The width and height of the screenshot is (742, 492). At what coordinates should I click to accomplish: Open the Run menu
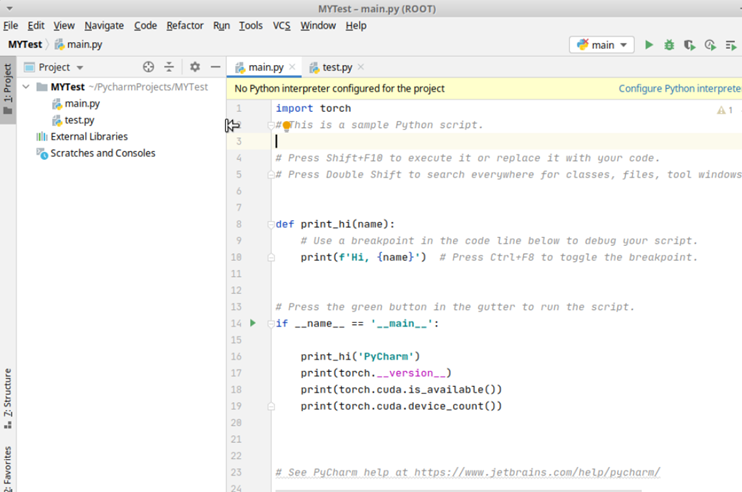pos(221,26)
